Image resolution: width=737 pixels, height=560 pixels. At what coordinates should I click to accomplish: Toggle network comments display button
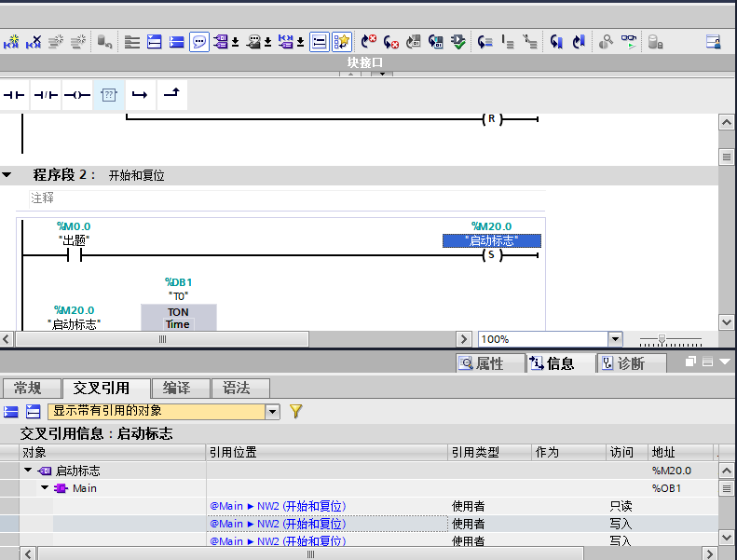[x=320, y=42]
